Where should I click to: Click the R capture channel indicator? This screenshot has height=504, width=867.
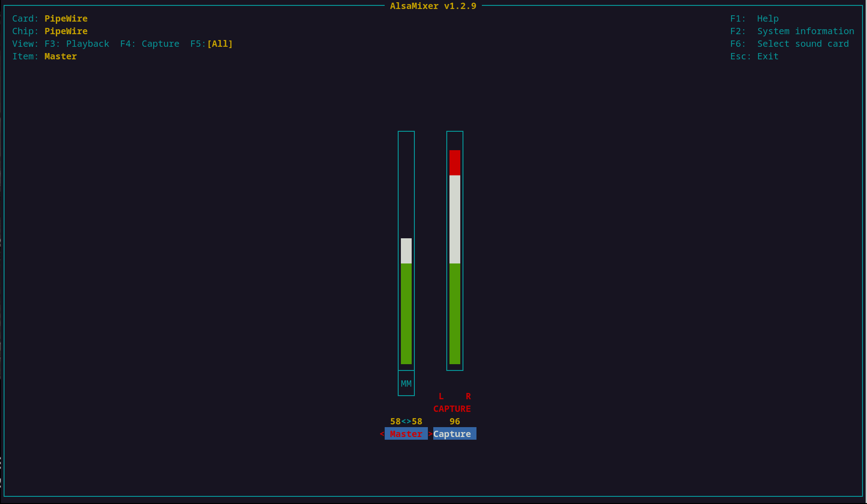coord(468,396)
